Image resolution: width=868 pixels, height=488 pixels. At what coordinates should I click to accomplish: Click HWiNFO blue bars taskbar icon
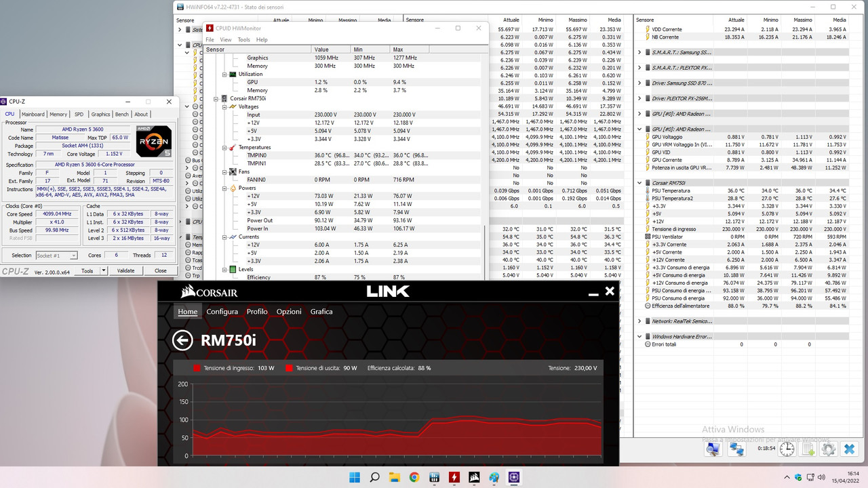434,477
